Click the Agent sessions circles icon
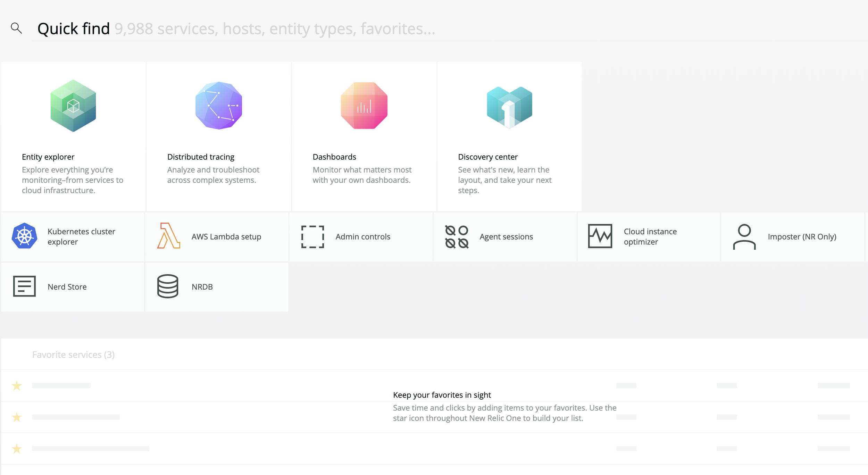868x475 pixels. tap(457, 236)
